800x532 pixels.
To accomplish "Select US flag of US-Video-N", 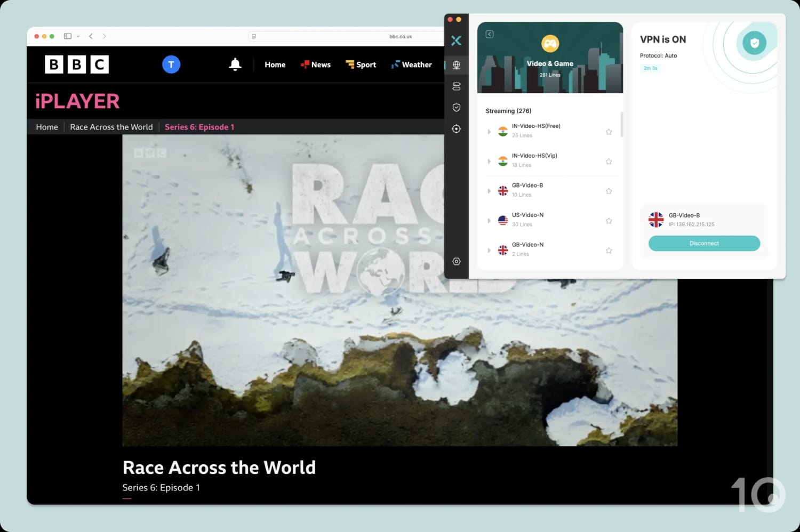I will [503, 221].
